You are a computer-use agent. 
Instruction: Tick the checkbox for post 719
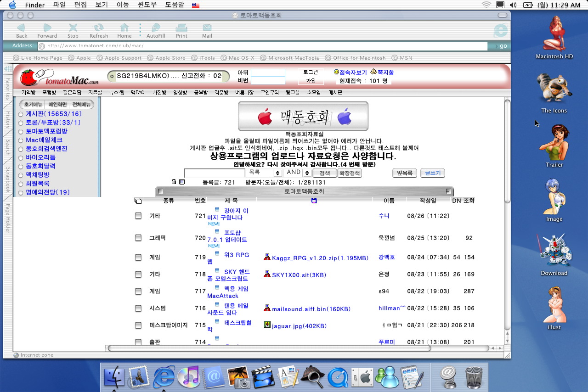point(138,258)
